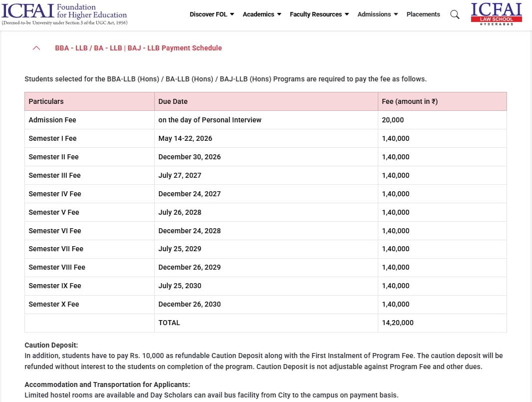Open the search icon

click(454, 14)
